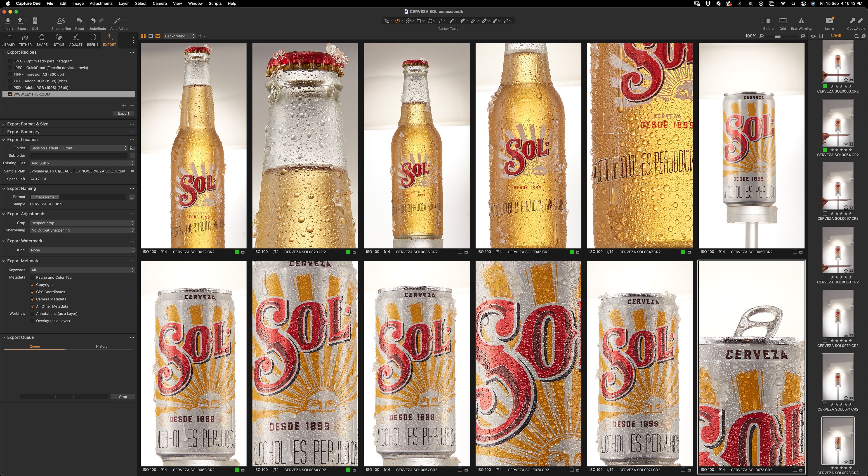Click the Share online icon

[x=61, y=21]
